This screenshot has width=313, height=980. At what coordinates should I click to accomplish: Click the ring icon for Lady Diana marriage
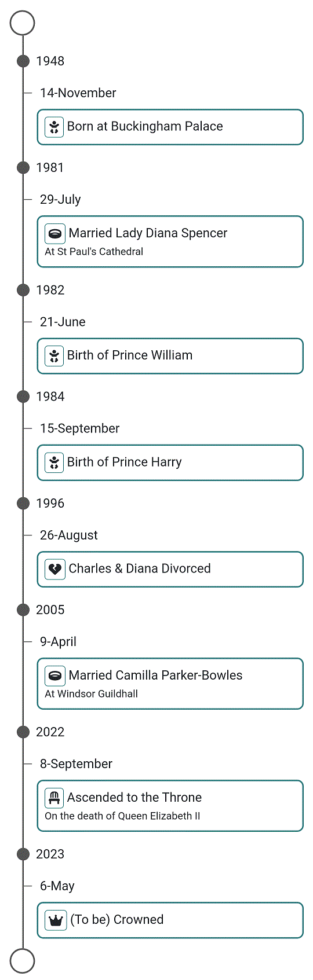click(x=54, y=233)
